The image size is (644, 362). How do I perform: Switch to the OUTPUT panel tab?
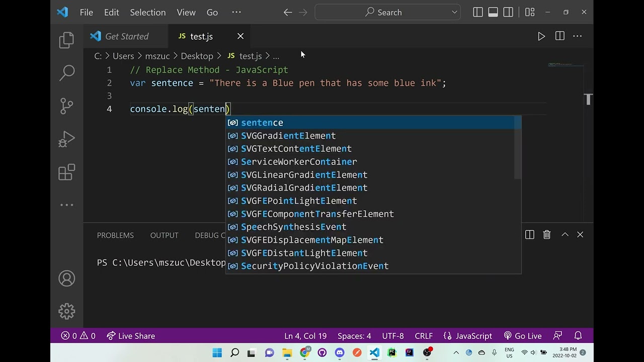click(x=164, y=235)
